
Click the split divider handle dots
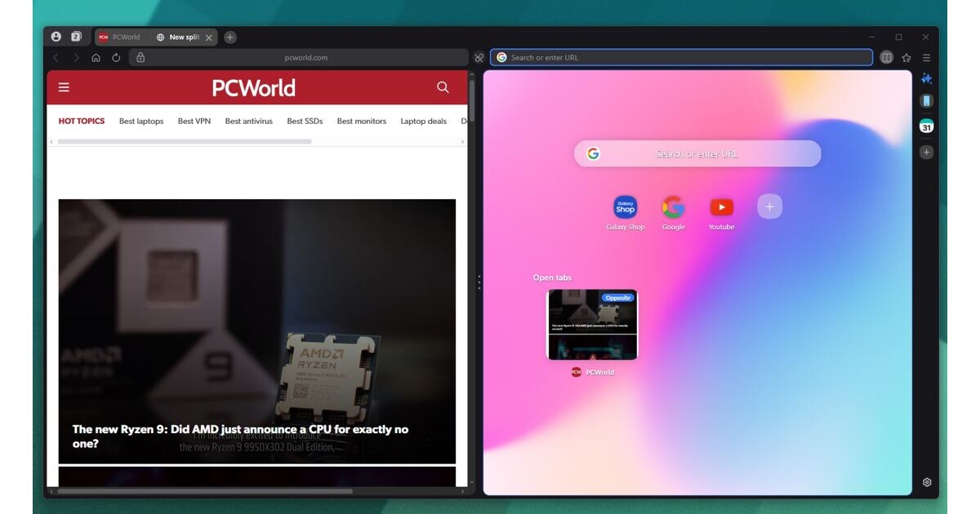(x=479, y=282)
